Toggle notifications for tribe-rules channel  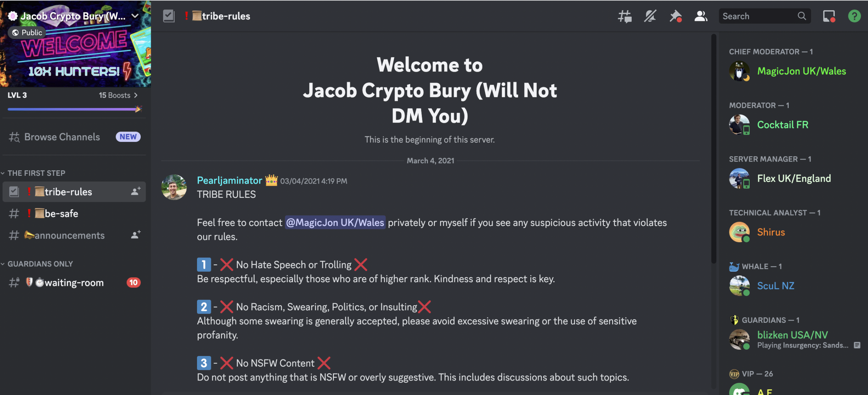[650, 15]
